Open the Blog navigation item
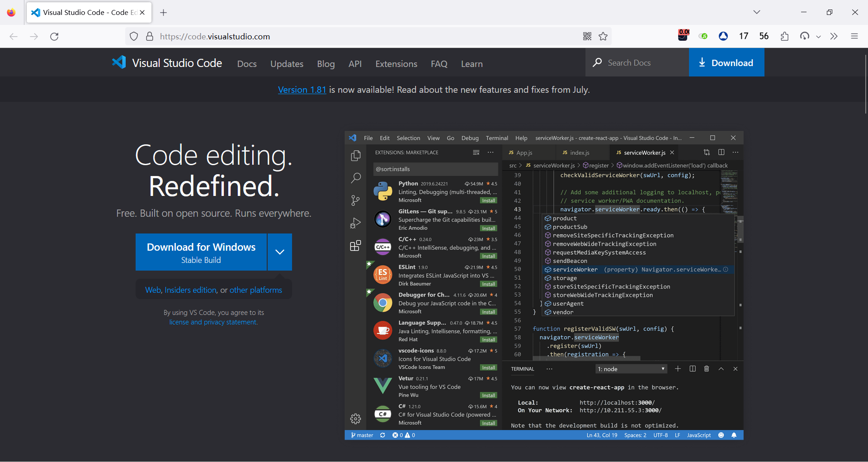The height and width of the screenshot is (462, 868). [326, 64]
